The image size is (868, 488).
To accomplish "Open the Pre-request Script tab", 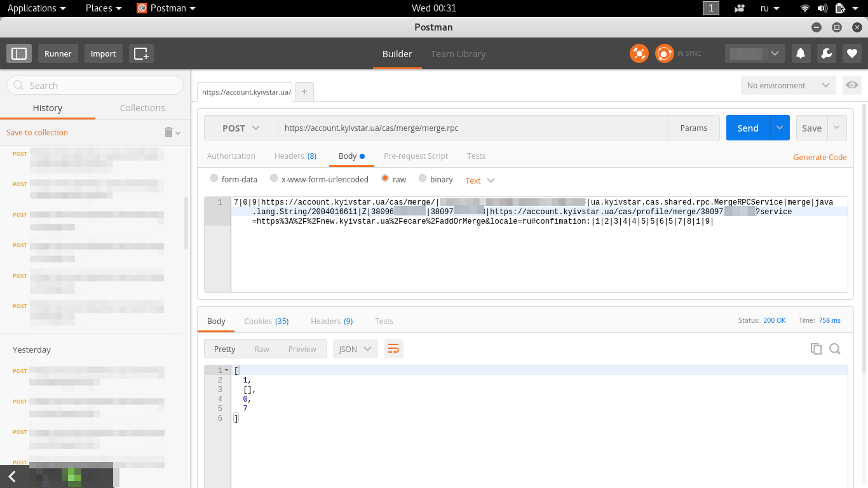I will pyautogui.click(x=416, y=156).
